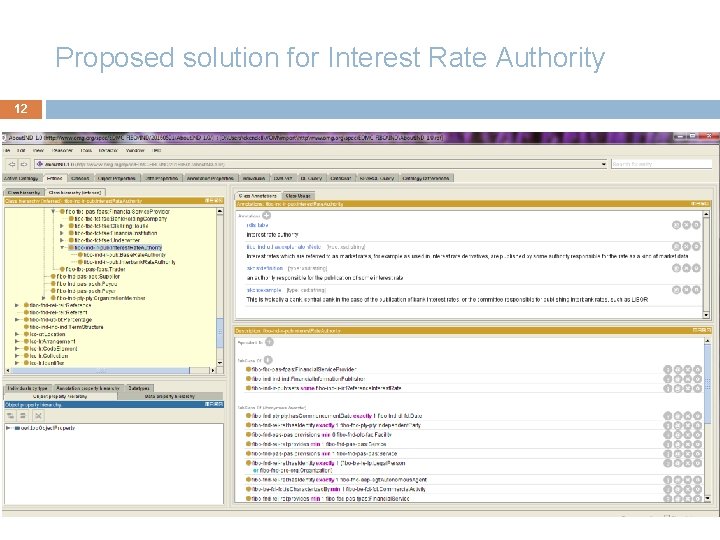Expand the OrganizationMember tree node
This screenshot has width=720, height=540.
pyautogui.click(x=44, y=298)
